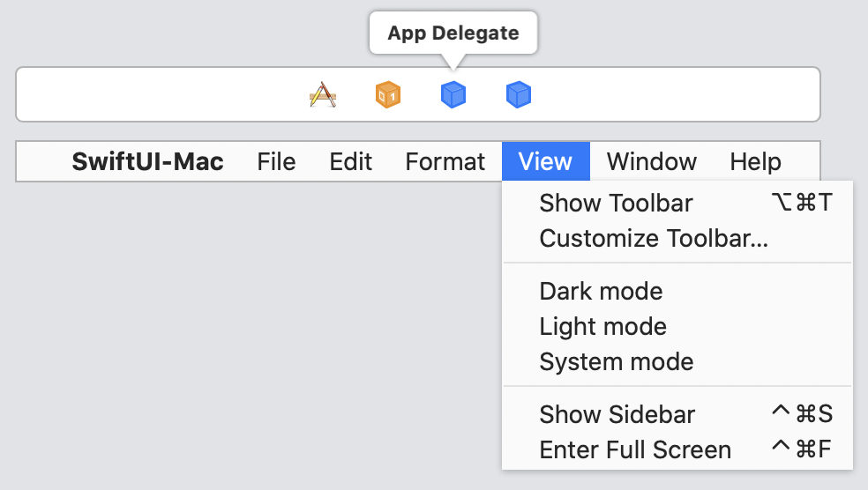Image resolution: width=868 pixels, height=490 pixels.
Task: Open the Edit menu
Action: (x=350, y=162)
